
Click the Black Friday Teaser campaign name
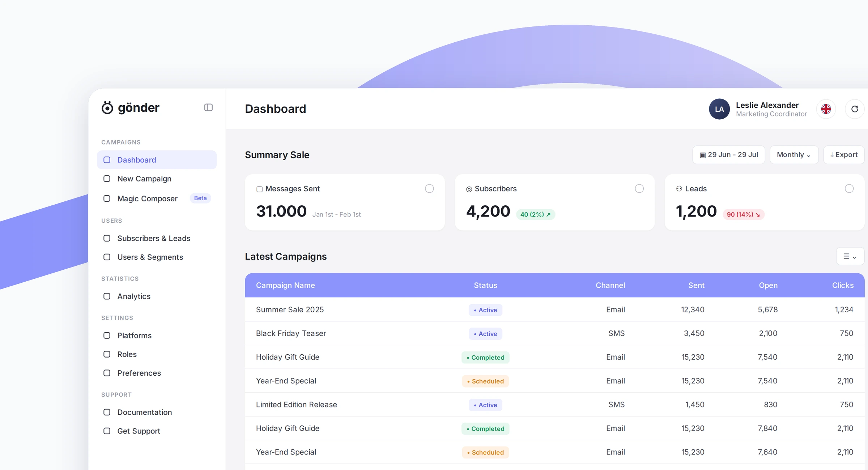pyautogui.click(x=291, y=333)
